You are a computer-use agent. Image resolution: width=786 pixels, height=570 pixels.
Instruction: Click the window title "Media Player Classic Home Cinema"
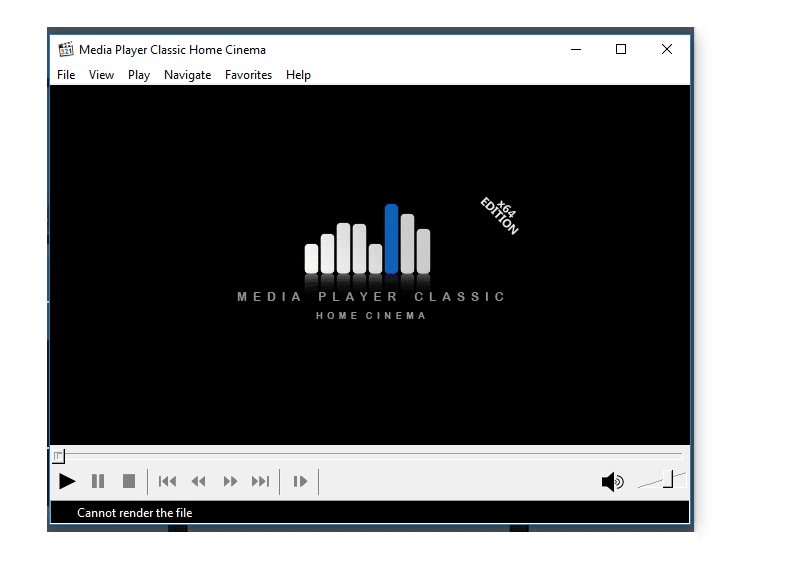tap(172, 50)
